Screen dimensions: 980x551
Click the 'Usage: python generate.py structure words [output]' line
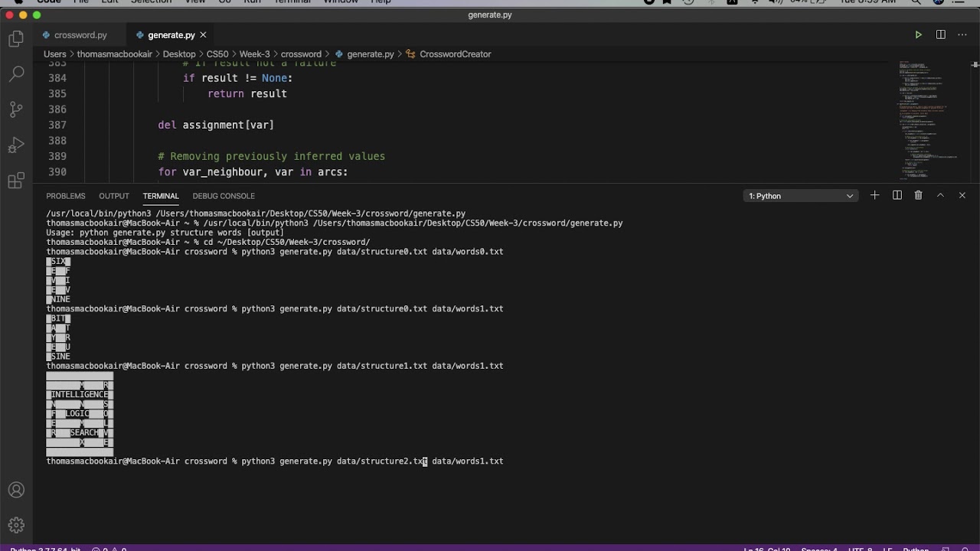(165, 233)
